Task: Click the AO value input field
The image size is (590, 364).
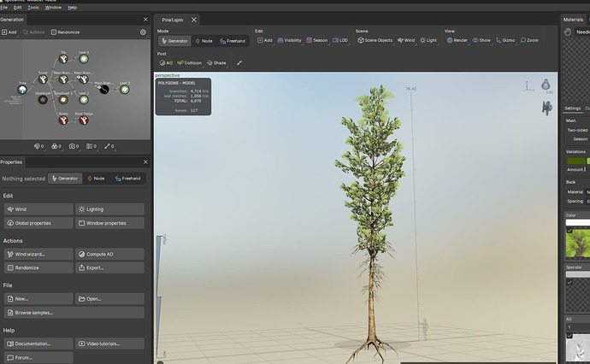Action: coord(578,327)
